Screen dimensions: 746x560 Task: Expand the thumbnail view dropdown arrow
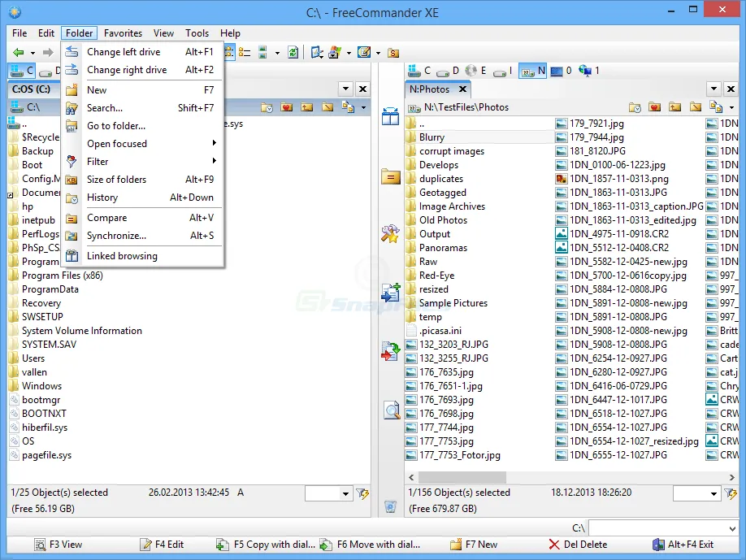[x=277, y=53]
